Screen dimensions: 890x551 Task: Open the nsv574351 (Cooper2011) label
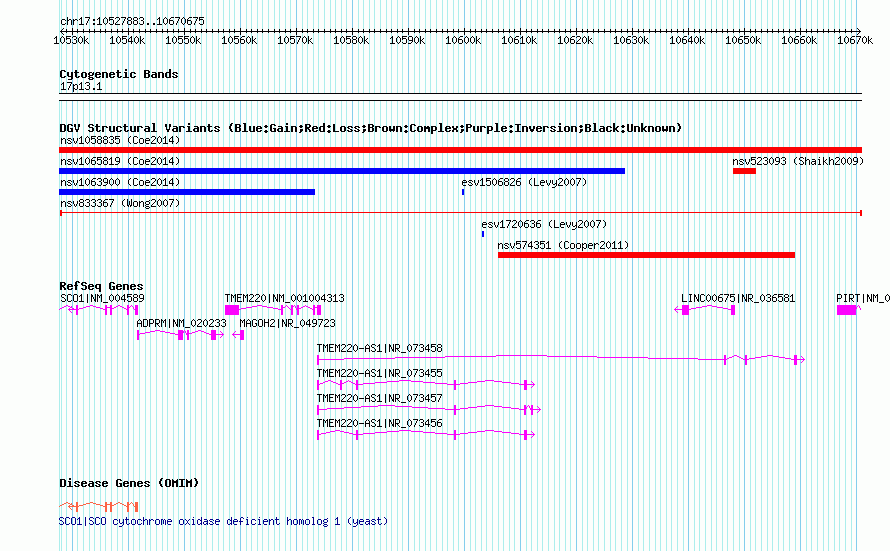coord(563,245)
